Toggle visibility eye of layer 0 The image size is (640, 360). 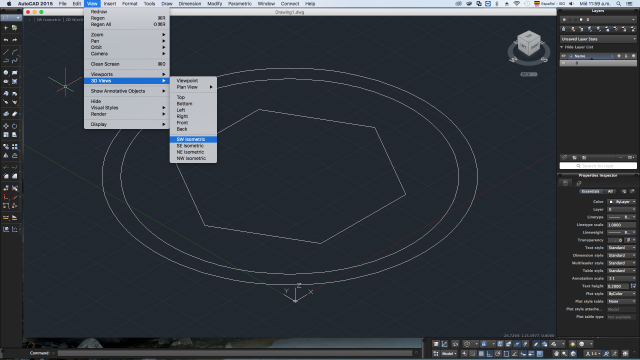(564, 63)
